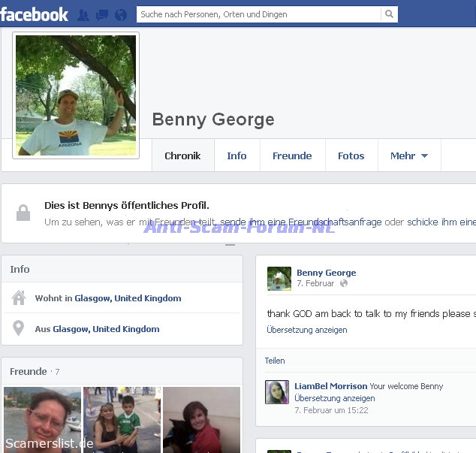Click the lock icon beside public profile notice
Screen dimensions: 476x453
[x=23, y=213]
